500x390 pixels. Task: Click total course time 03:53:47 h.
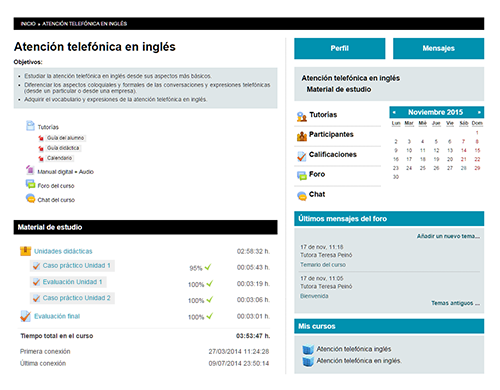pos(253,336)
